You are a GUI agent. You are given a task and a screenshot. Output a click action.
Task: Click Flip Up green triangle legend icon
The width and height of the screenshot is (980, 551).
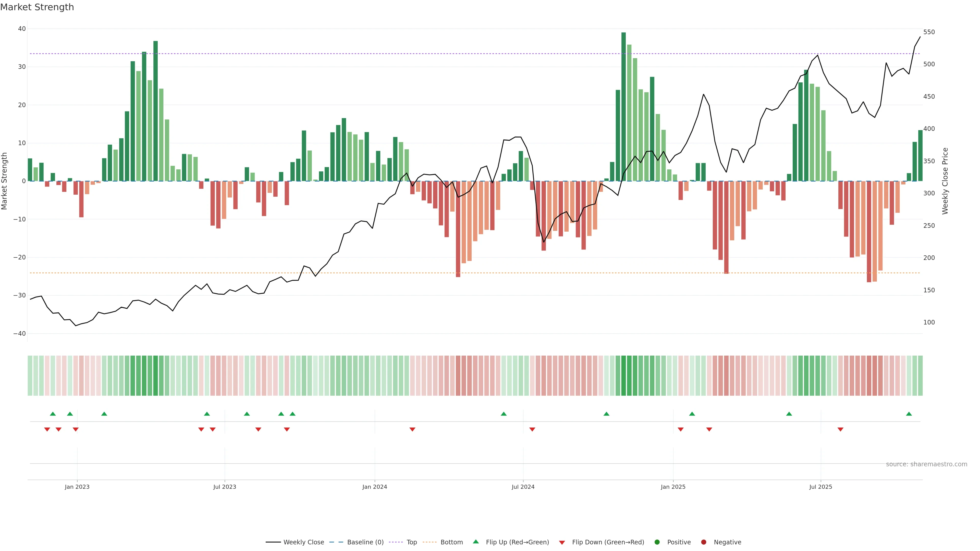coord(475,542)
